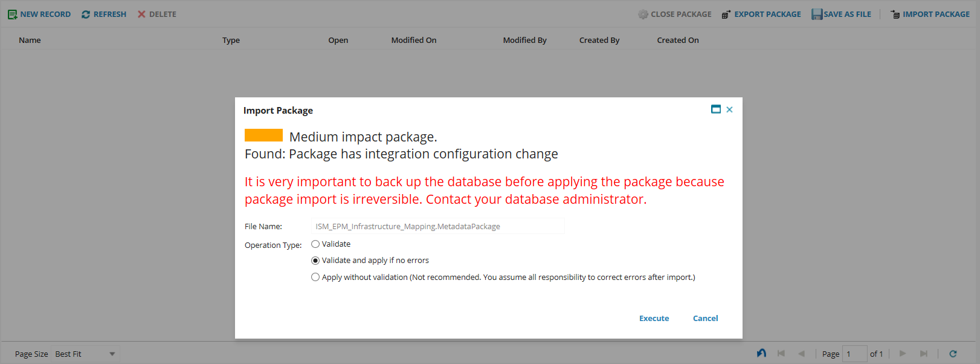Sort by the Name column header
The height and width of the screenshot is (364, 980).
[x=30, y=41]
